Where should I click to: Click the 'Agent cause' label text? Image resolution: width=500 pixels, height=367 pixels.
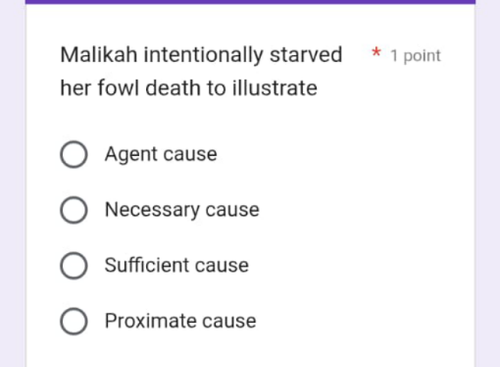[161, 154]
